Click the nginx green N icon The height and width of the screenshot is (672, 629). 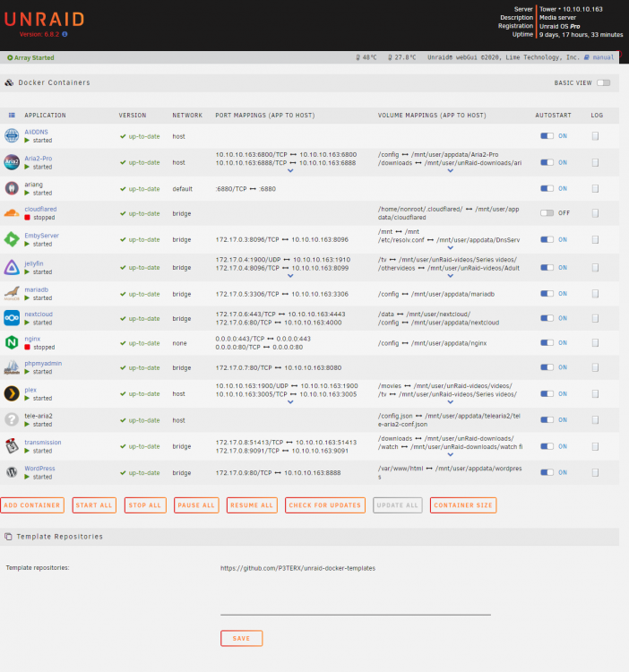click(x=12, y=342)
